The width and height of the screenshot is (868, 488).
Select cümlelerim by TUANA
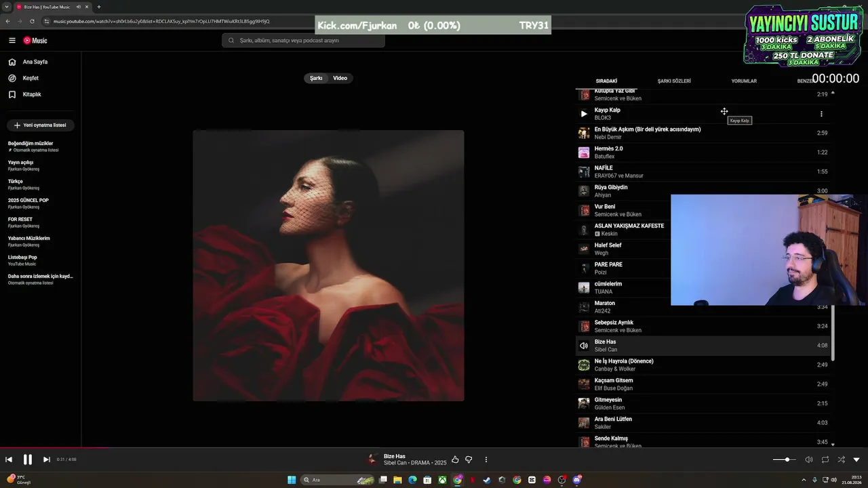pyautogui.click(x=623, y=287)
